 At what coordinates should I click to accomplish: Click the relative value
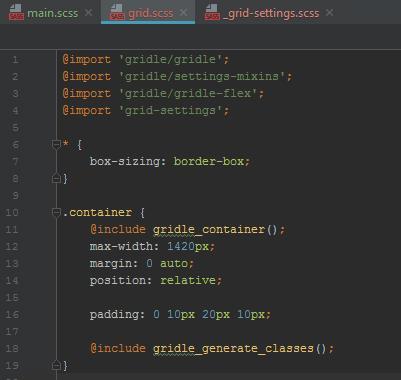coord(188,281)
